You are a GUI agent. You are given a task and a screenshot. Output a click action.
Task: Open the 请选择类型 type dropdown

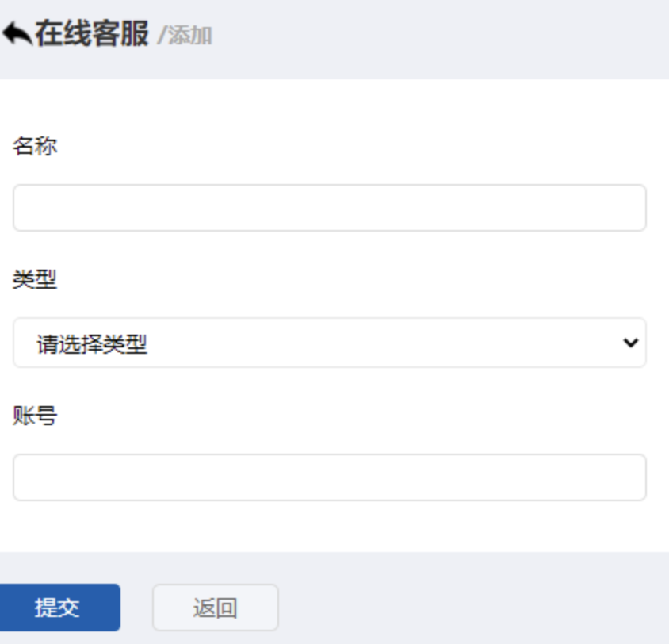[x=330, y=343]
